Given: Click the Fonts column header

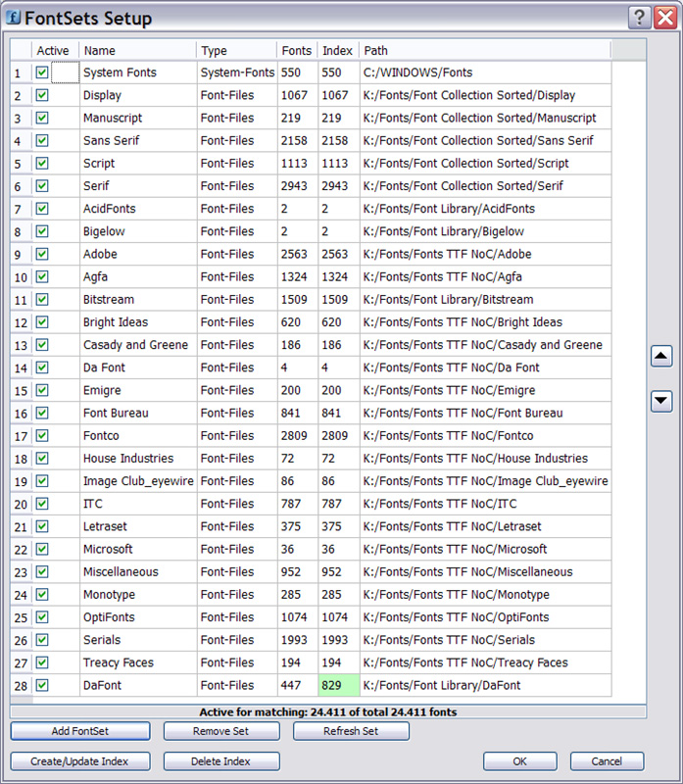Looking at the screenshot, I should pos(298,51).
